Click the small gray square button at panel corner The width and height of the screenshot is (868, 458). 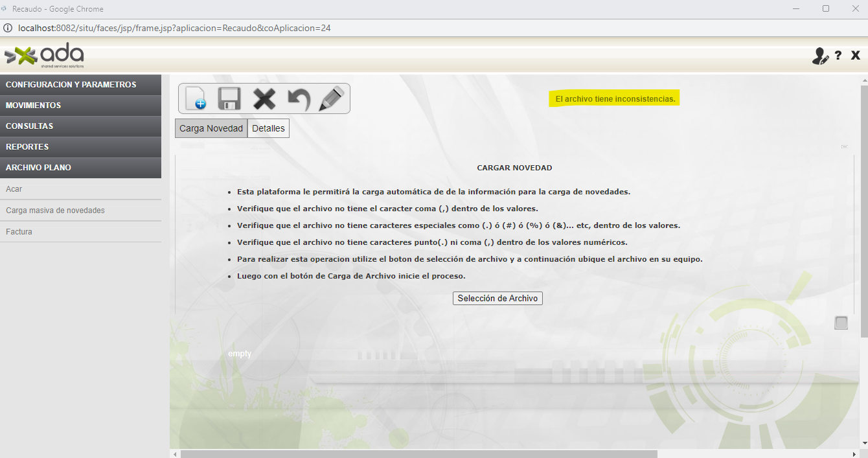841,323
